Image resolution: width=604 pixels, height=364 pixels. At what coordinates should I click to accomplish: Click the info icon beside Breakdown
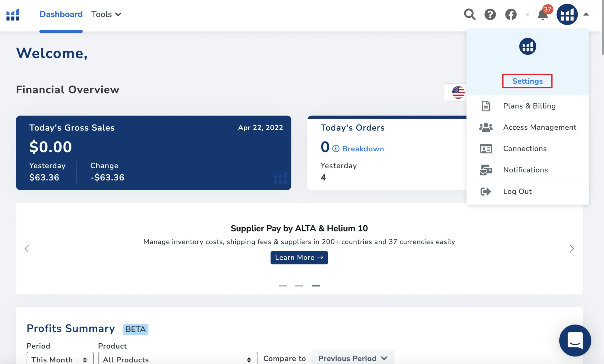click(x=336, y=149)
